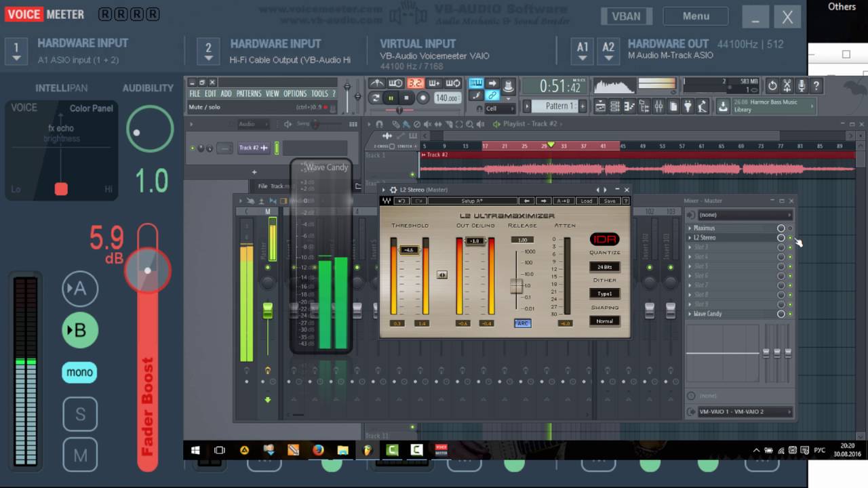Click the link/chain snap icon in FL
The image size is (868, 488).
(493, 96)
